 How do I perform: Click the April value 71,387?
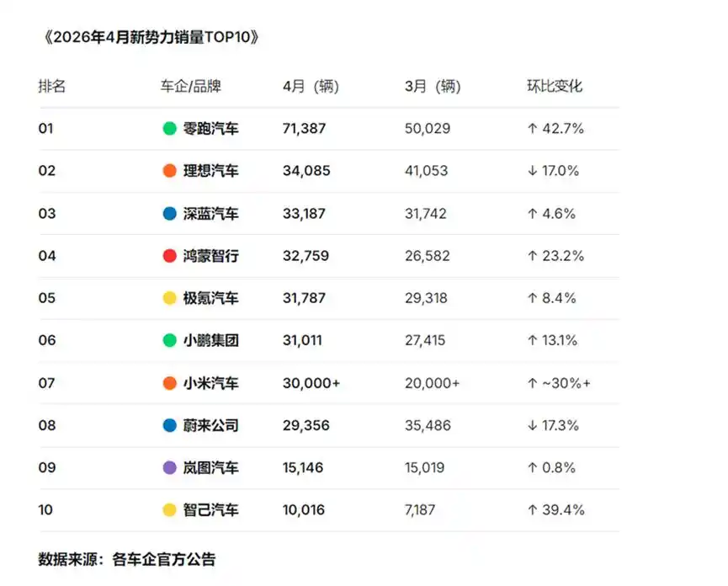(x=304, y=128)
